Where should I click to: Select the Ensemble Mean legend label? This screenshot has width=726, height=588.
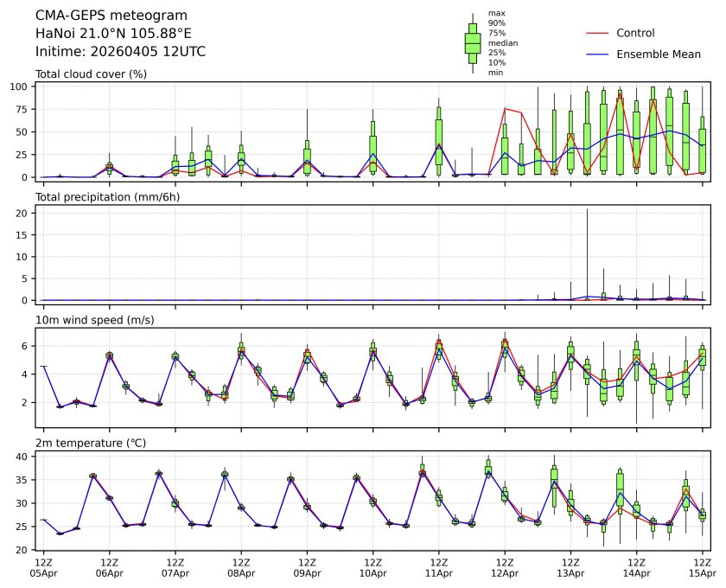tap(658, 54)
